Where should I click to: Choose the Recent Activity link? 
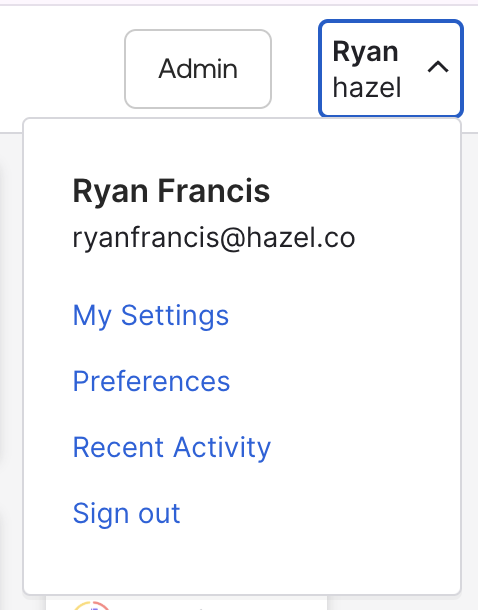click(172, 447)
